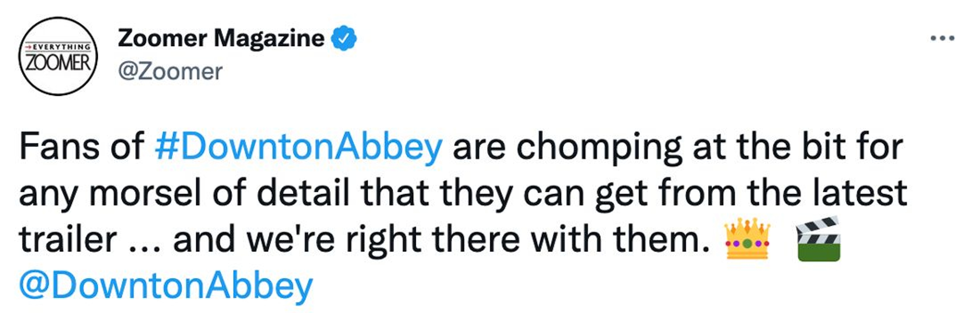Click the red arrow in avatar logo

[x=28, y=47]
